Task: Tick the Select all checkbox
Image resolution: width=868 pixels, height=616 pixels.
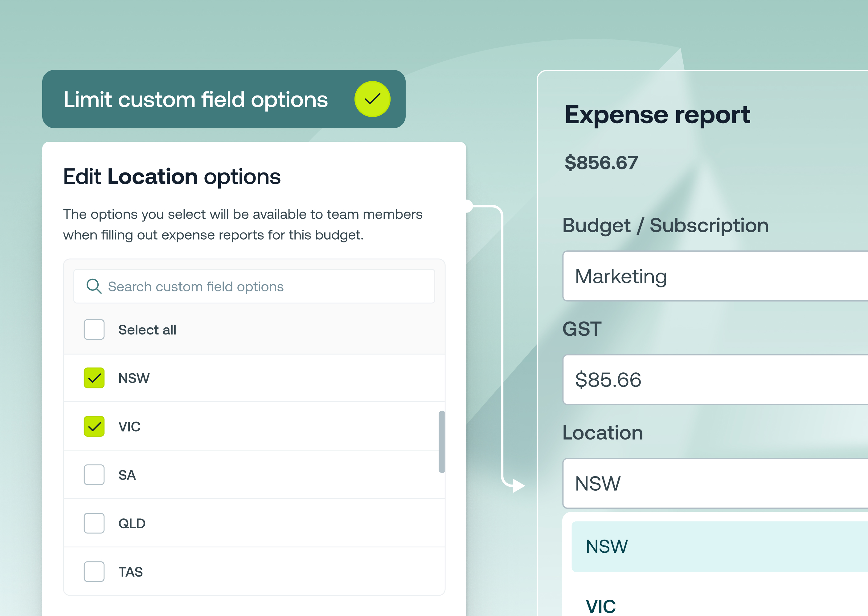Action: click(94, 329)
